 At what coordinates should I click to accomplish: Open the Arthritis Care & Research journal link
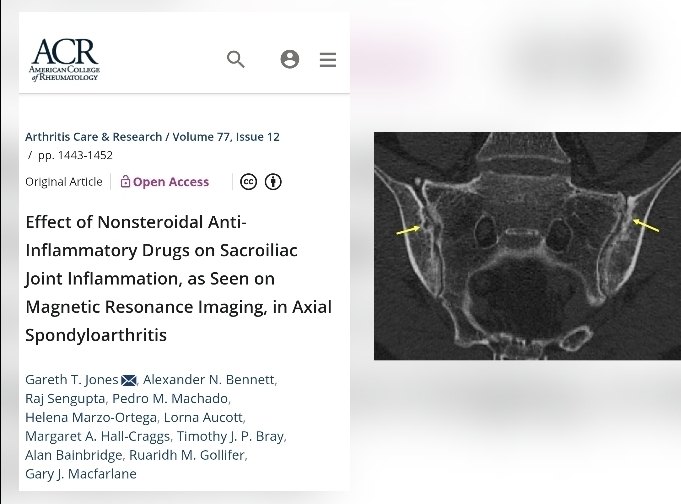pos(96,136)
